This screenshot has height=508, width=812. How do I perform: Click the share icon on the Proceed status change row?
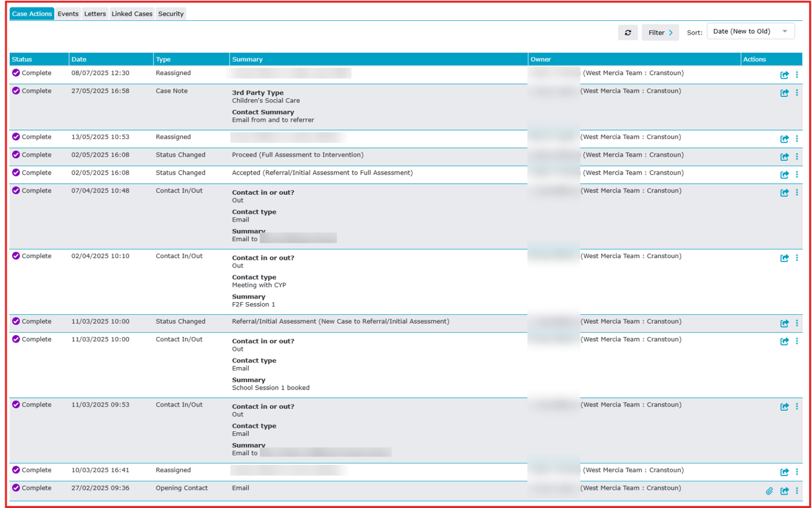point(784,157)
